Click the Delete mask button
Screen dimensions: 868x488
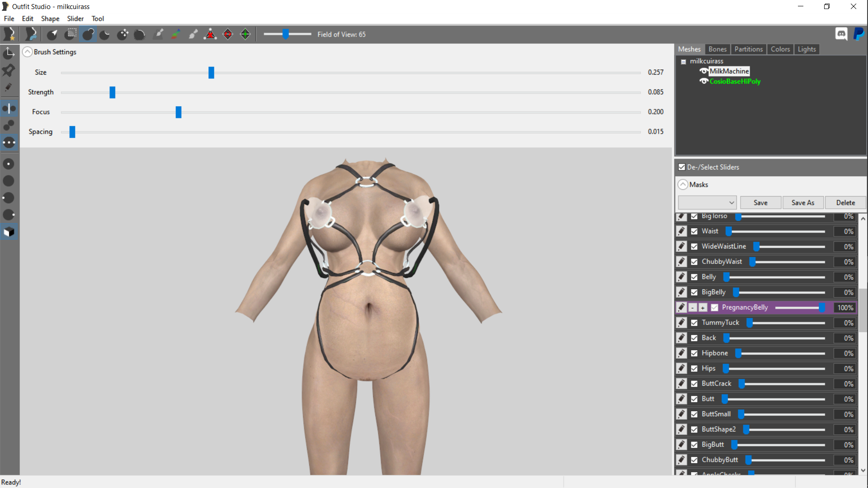[x=845, y=203]
